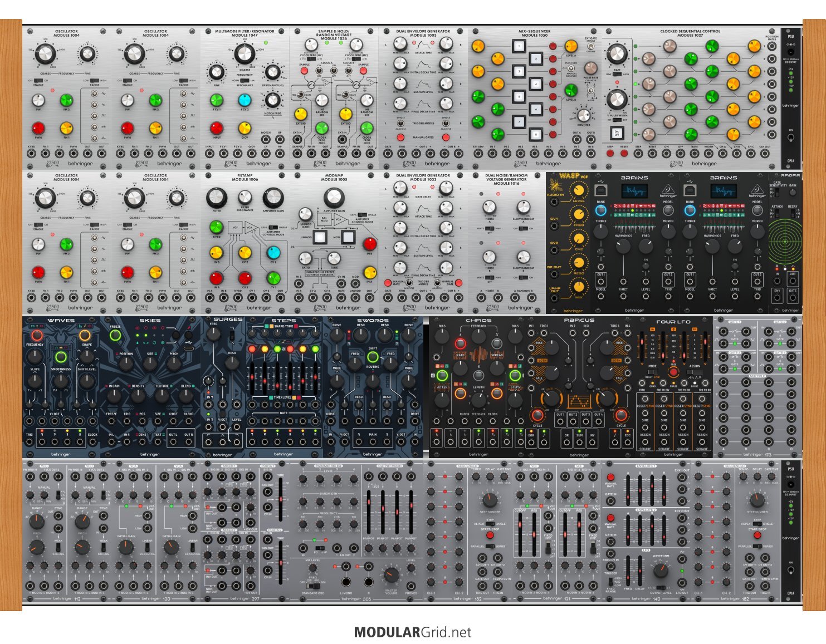Click the FREQ knob on WASP VCF
Screen dimensions: 826x644
tap(579, 215)
